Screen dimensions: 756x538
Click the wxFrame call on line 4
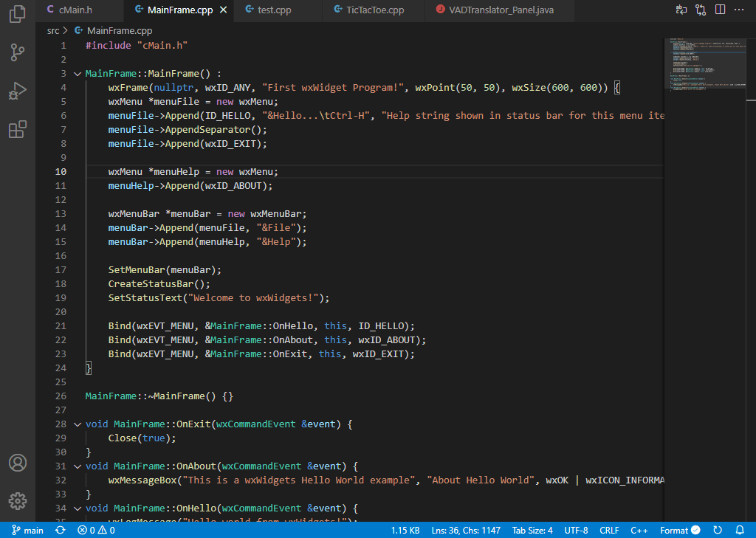click(128, 88)
